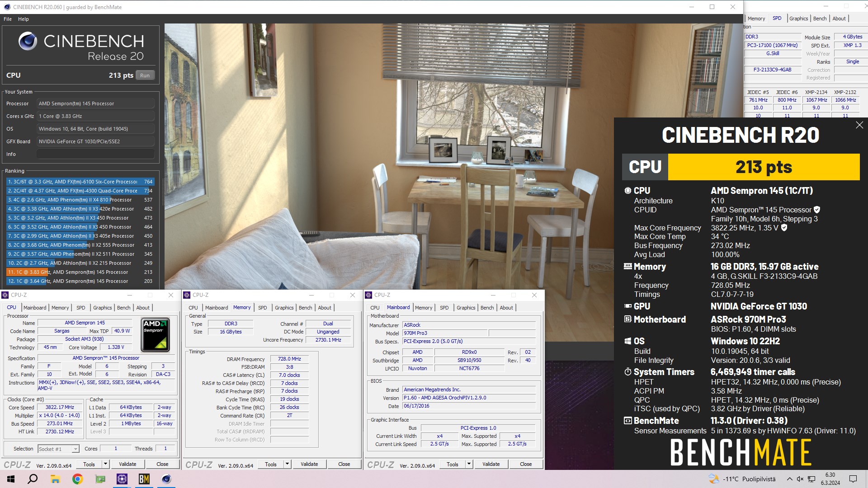Open Socket #1 selection dropdown
Screen dimensions: 868x488
pyautogui.click(x=58, y=449)
